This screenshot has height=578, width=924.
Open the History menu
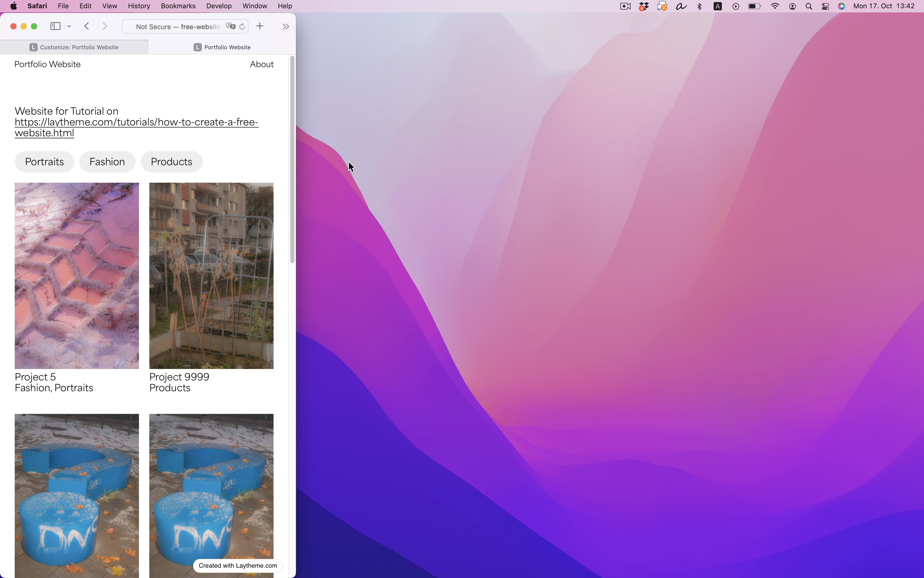click(139, 6)
